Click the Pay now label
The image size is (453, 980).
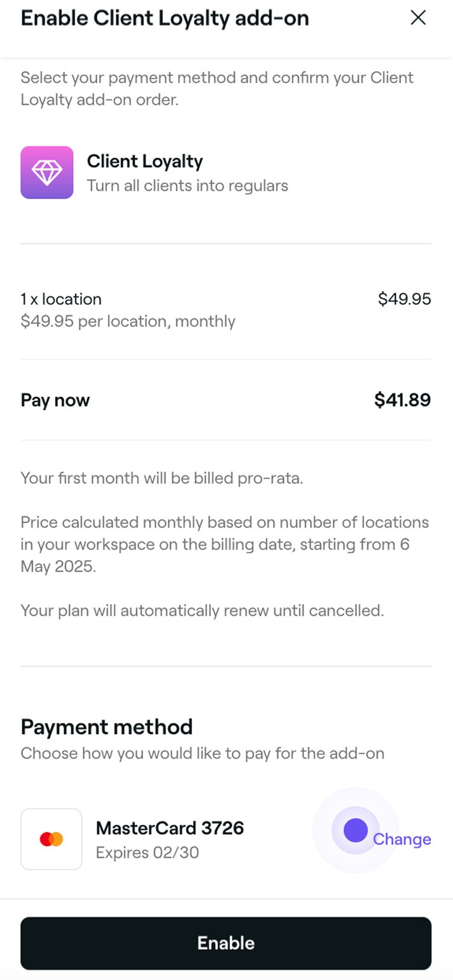point(54,399)
